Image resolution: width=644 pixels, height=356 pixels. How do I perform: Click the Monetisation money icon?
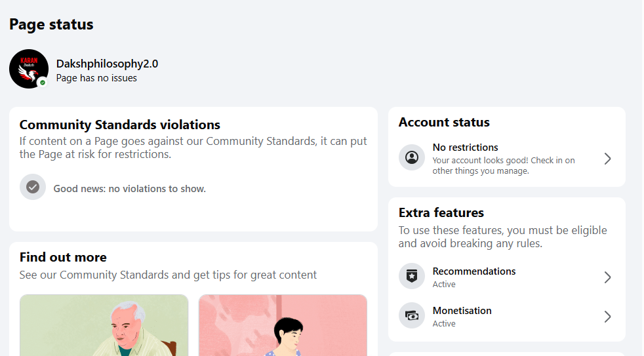(412, 316)
